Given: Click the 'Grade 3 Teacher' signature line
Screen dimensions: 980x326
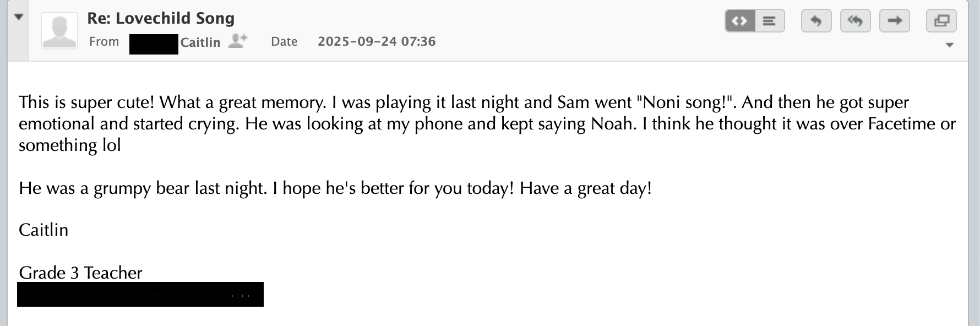Looking at the screenshot, I should (80, 273).
